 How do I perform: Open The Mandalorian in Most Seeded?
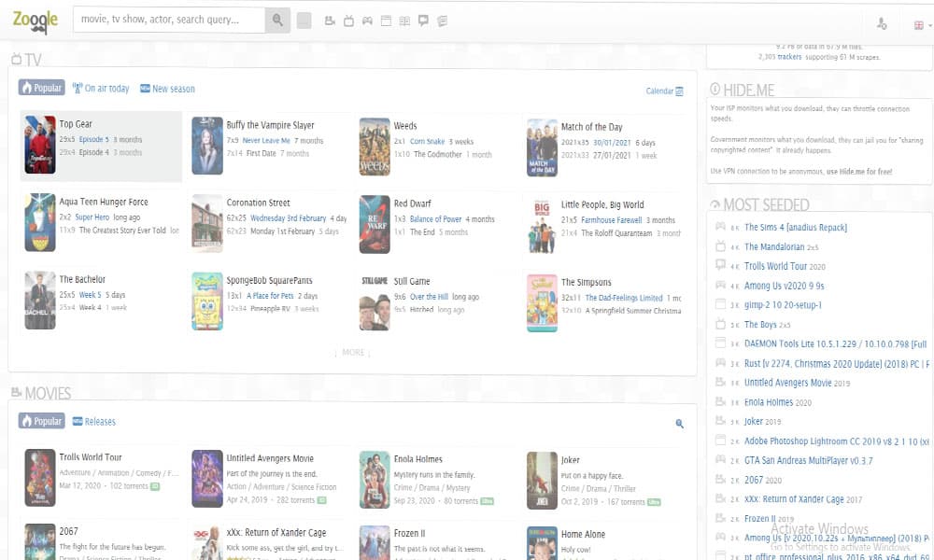[774, 246]
